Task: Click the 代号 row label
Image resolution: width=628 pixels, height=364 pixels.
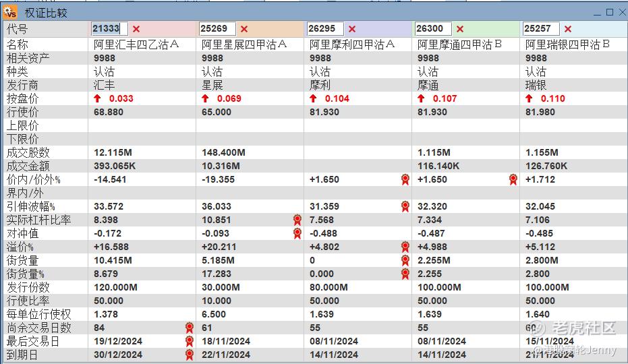Action: point(18,29)
